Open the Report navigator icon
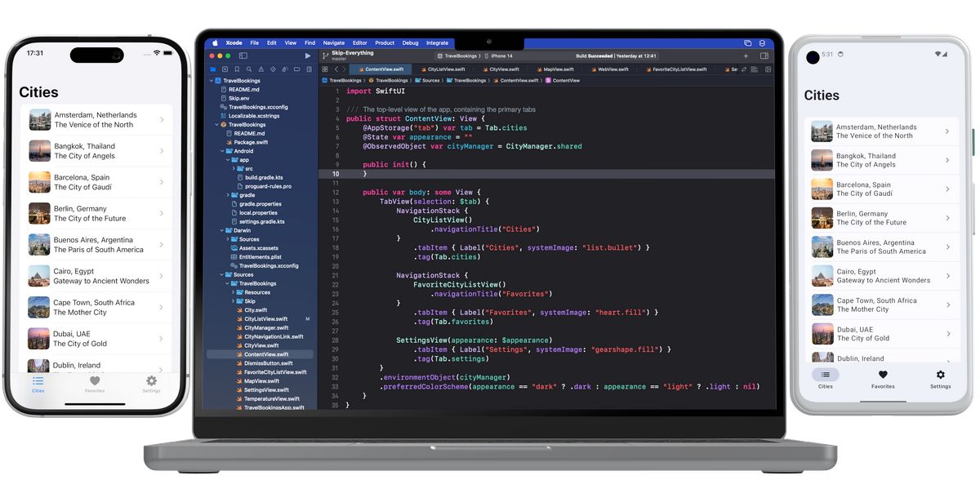This screenshot has height=498, width=980. [x=310, y=69]
